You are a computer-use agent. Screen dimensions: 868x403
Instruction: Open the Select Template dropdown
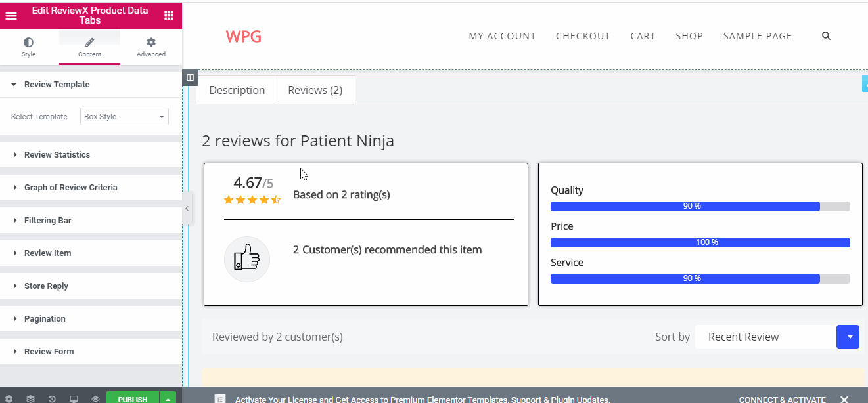(124, 117)
